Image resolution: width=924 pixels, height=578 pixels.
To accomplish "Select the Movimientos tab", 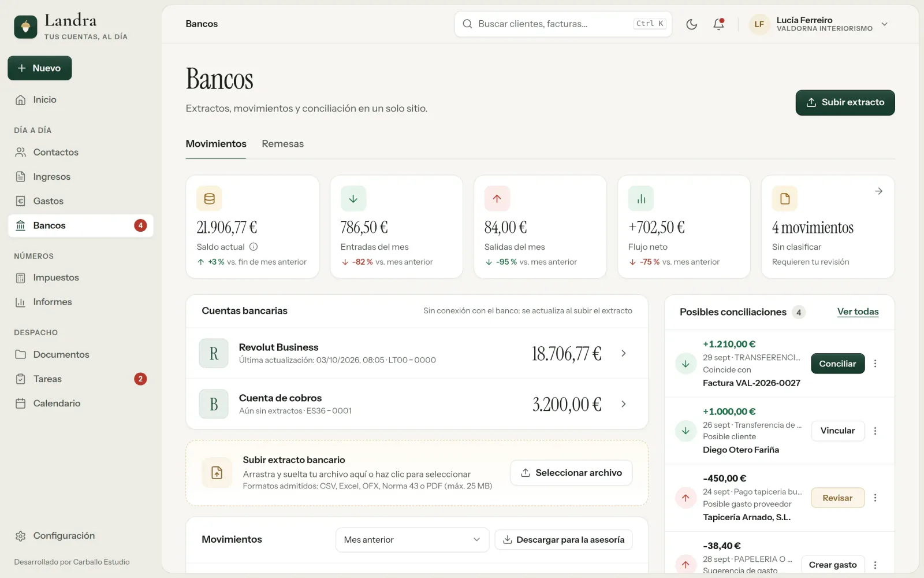I will 216,144.
